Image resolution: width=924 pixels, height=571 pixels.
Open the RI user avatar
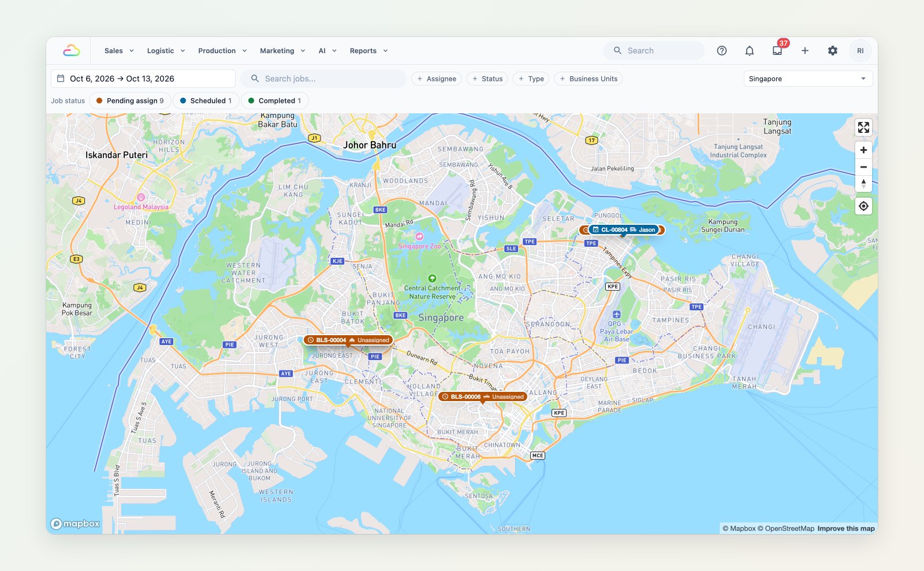[860, 51]
